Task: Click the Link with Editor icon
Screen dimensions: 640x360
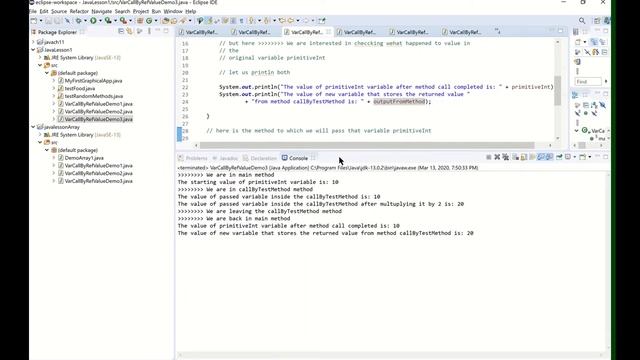Action: click(x=130, y=31)
